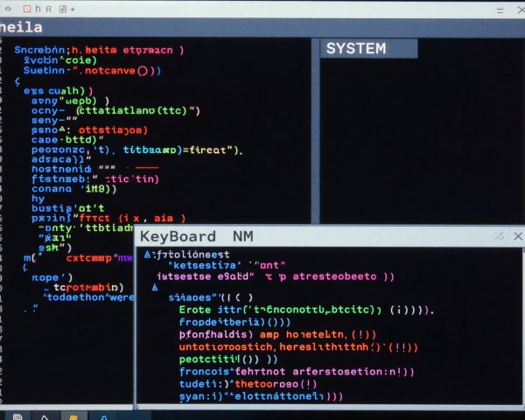Click the 'h' toolbar icon
The width and height of the screenshot is (525, 420).
[38, 9]
